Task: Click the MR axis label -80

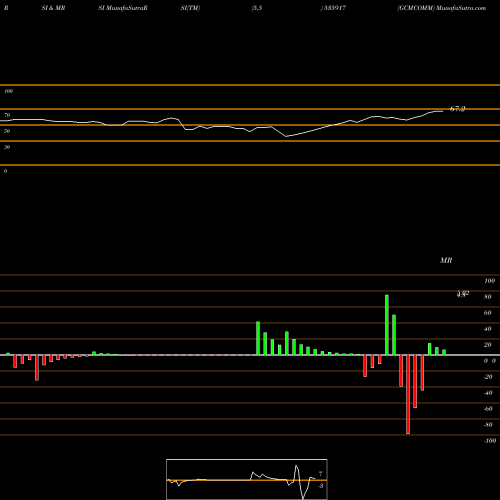Action: [x=488, y=425]
